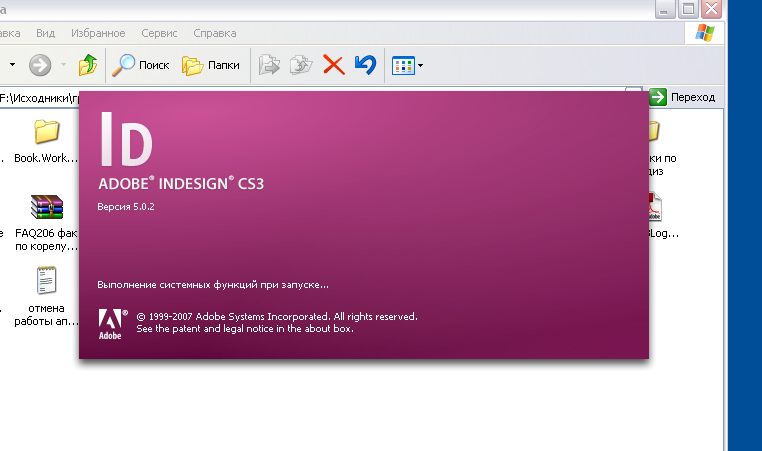Image resolution: width=762 pixels, height=451 pixels.
Task: Select the Book.Work folder
Action: 46,141
